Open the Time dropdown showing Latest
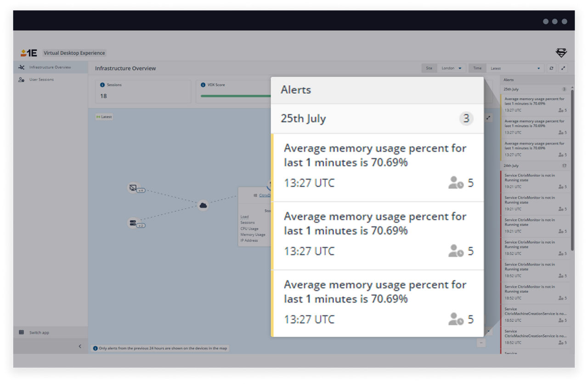 tap(515, 68)
